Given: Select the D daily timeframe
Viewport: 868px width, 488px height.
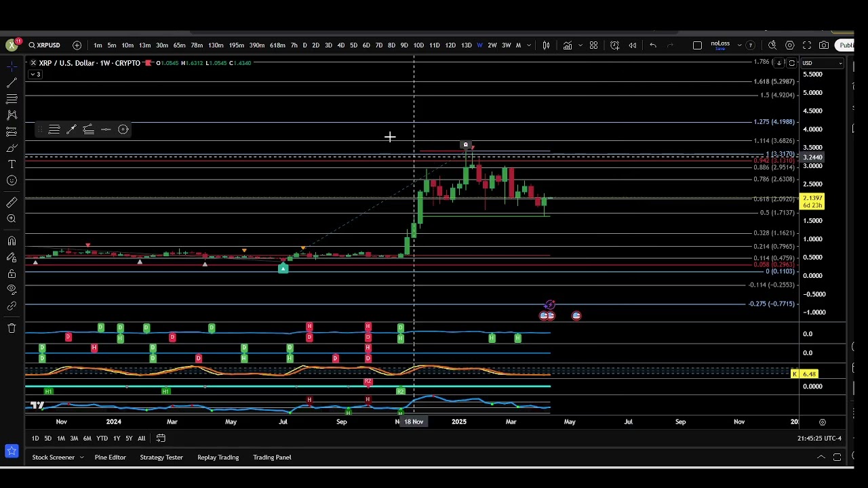Looking at the screenshot, I should 304,45.
